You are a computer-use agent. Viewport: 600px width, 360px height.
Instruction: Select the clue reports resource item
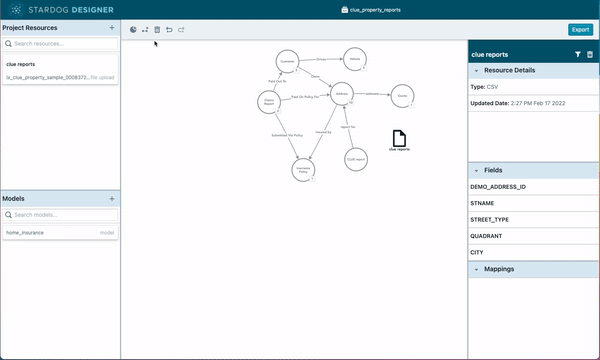tap(60, 69)
